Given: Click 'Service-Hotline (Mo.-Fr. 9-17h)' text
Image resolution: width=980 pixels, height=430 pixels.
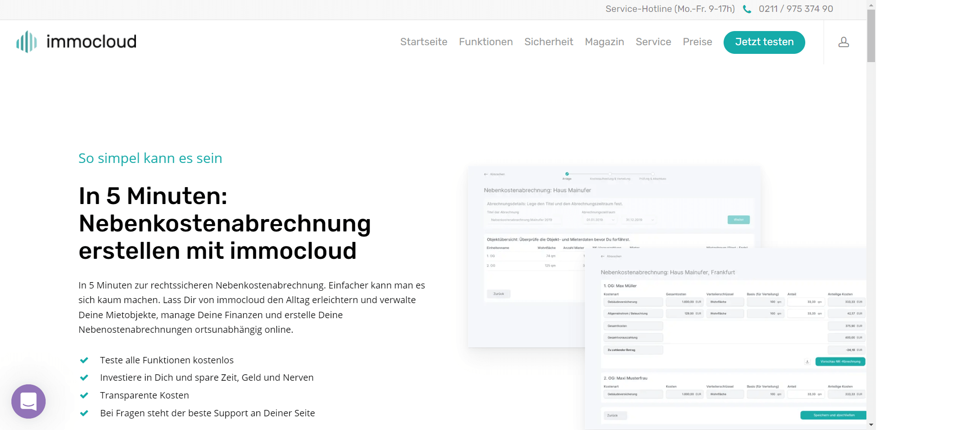Looking at the screenshot, I should (670, 9).
